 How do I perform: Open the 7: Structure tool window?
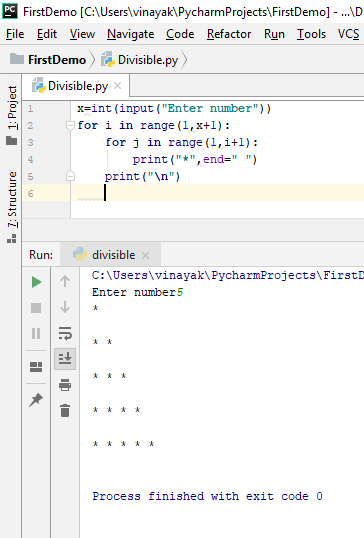[x=12, y=207]
